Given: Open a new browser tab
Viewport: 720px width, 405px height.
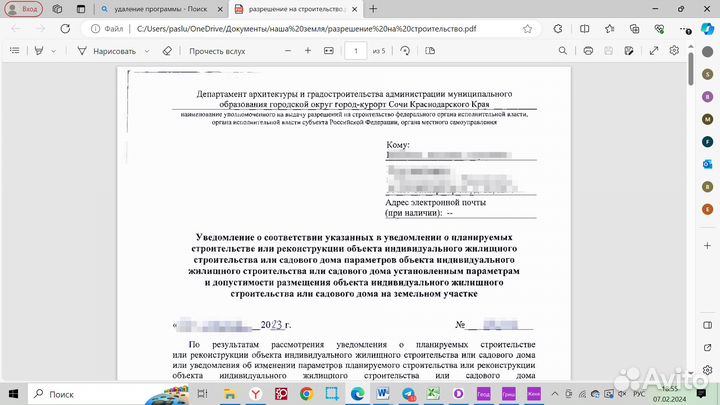Looking at the screenshot, I should tap(373, 9).
